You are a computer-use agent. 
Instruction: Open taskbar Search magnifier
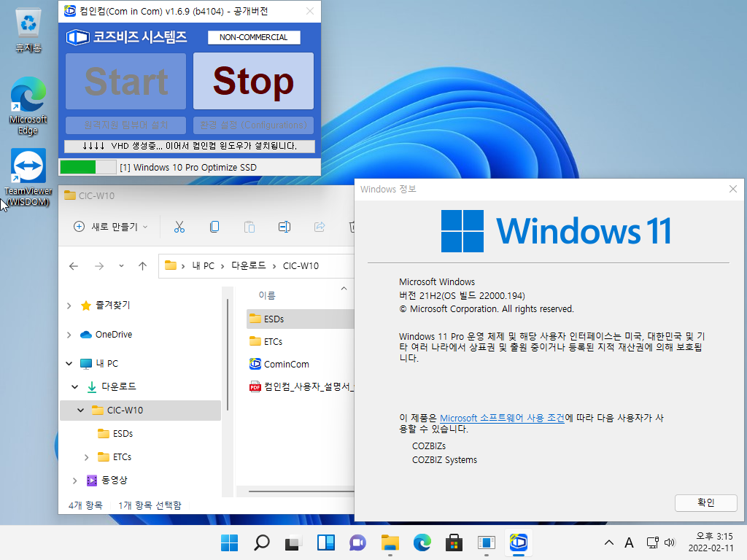pyautogui.click(x=262, y=542)
